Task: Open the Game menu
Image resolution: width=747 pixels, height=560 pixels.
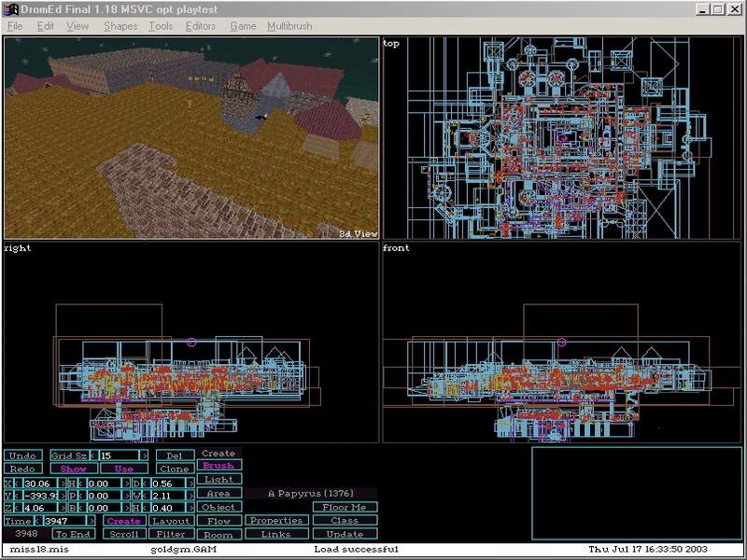Action: [243, 26]
